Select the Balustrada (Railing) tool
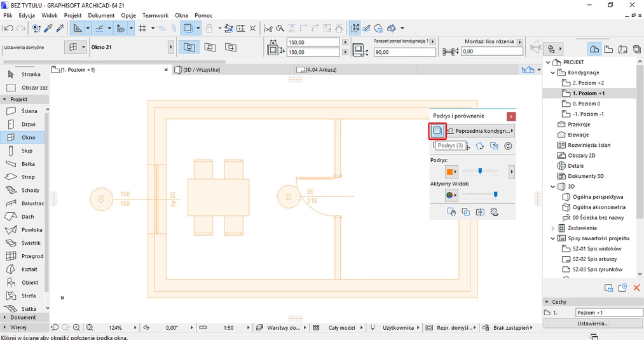 coord(23,203)
